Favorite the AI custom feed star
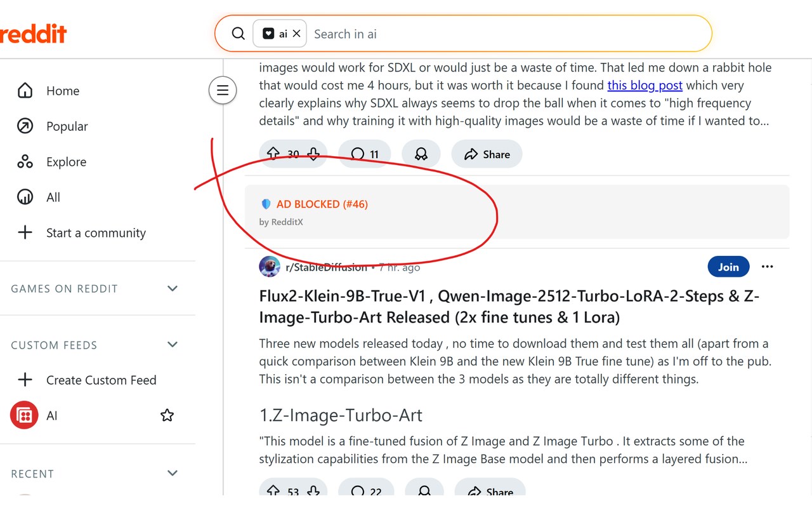812x508 pixels. pos(167,415)
